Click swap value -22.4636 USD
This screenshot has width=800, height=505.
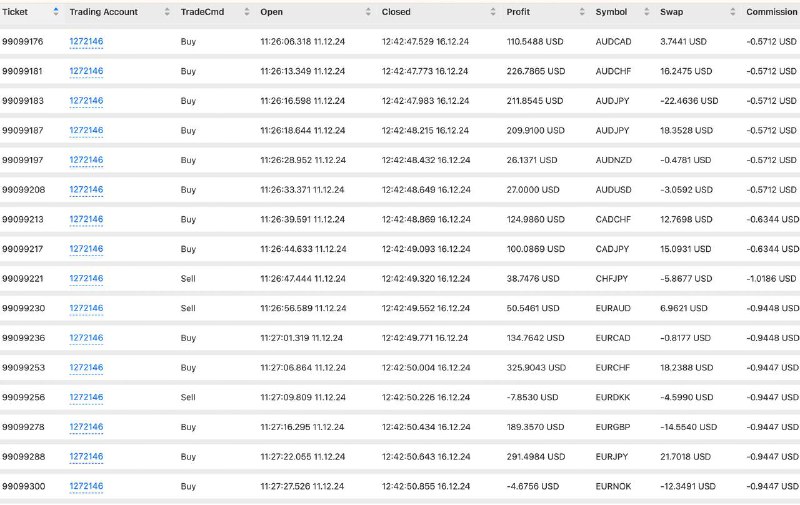pos(689,101)
